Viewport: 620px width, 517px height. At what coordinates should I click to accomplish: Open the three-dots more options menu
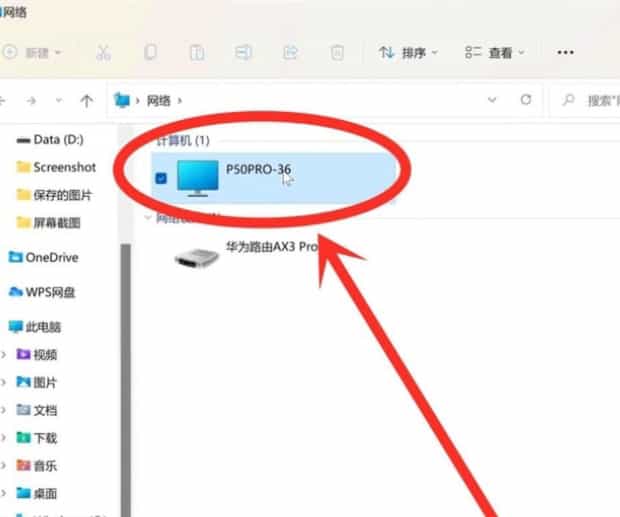coord(565,52)
